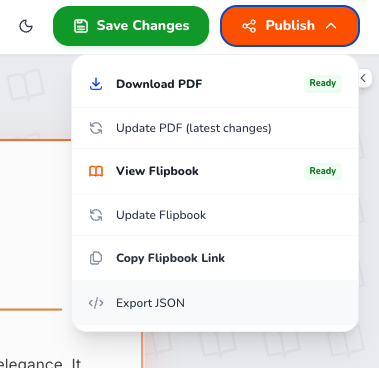The width and height of the screenshot is (379, 368).
Task: Click the code brackets icon beside Export JSON
Action: 96,303
